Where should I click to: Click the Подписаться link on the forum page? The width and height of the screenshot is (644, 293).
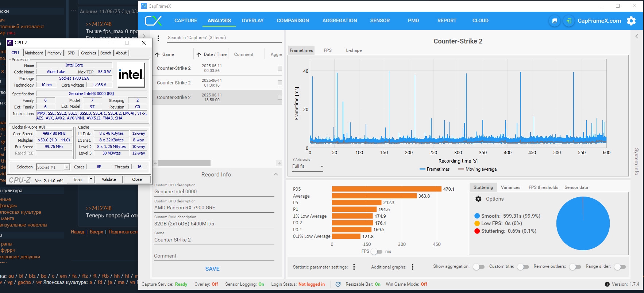[123, 232]
